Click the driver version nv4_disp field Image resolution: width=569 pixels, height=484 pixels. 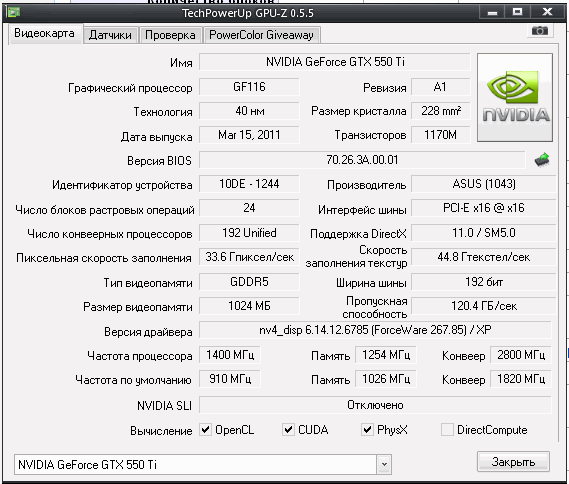coord(375,330)
